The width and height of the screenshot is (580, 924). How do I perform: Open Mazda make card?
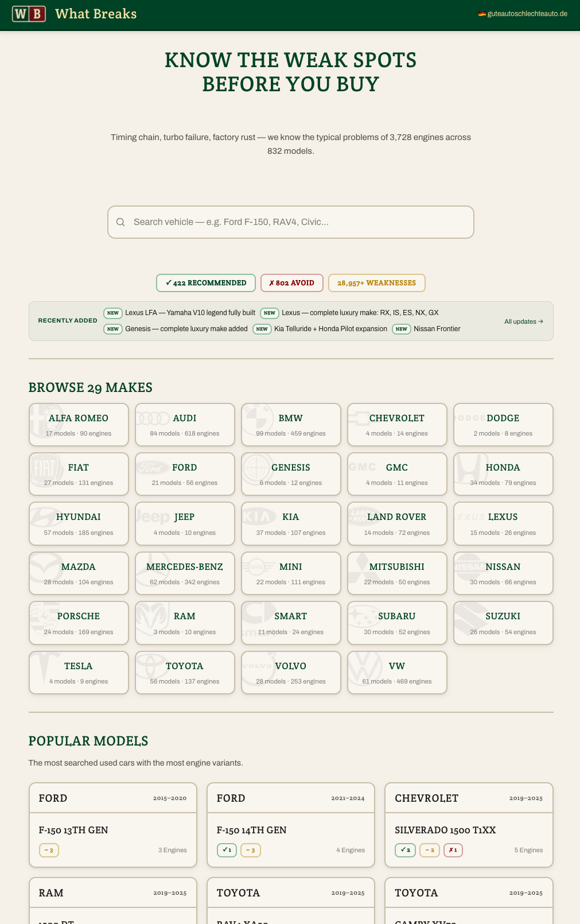pyautogui.click(x=79, y=573)
